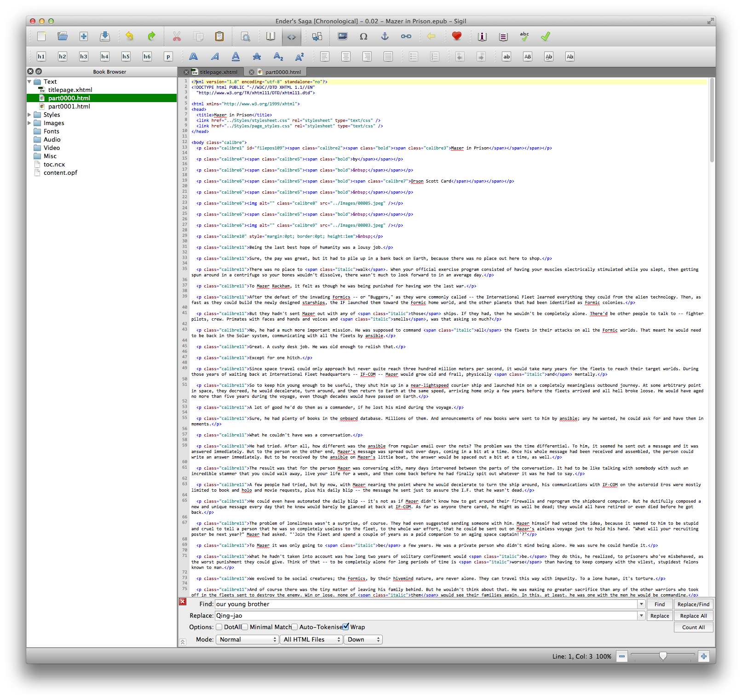Image resolution: width=742 pixels, height=700 pixels.
Task: Apply the h3 heading style
Action: 84,57
